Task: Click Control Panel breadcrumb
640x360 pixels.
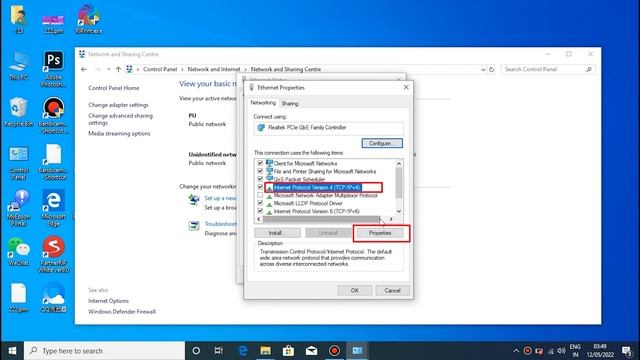Action: tap(160, 69)
